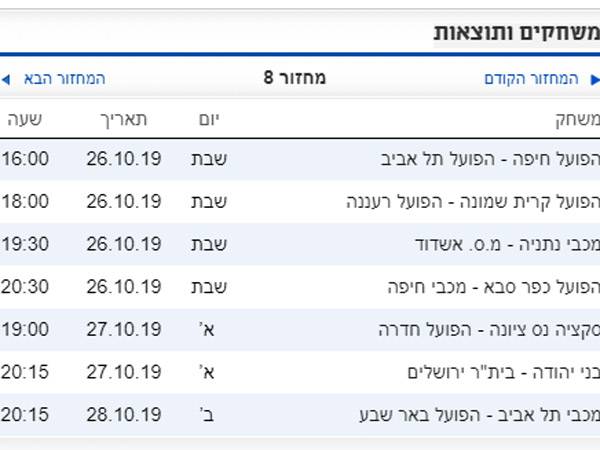The width and height of the screenshot is (600, 450).
Task: Open the הפועל כפר סבא - מכבי חיפה match
Action: point(493,287)
